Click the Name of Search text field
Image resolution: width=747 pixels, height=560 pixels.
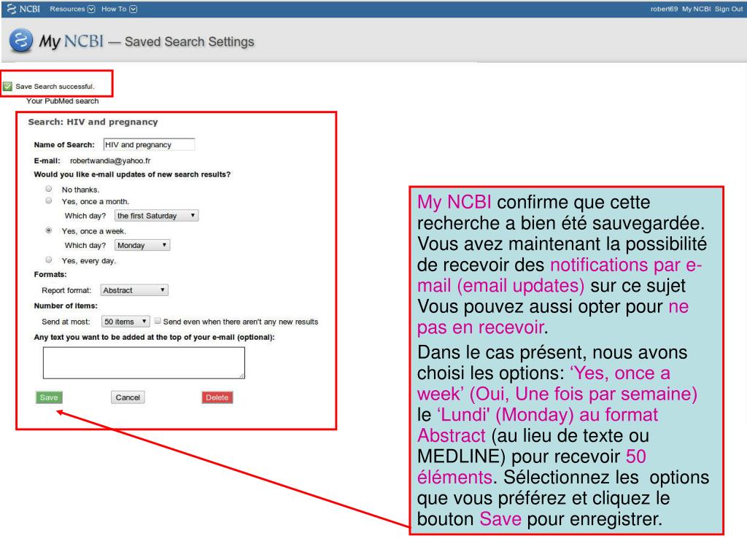click(x=149, y=144)
